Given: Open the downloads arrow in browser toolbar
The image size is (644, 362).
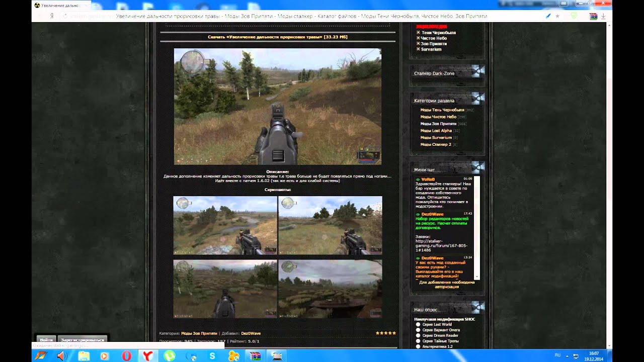Looking at the screenshot, I should click(x=603, y=16).
